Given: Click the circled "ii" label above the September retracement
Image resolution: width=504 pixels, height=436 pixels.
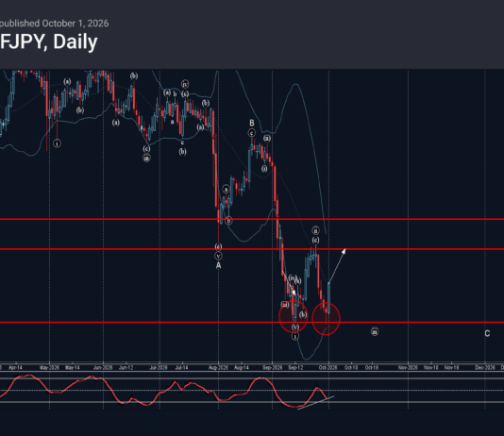Looking at the screenshot, I should 315,230.
